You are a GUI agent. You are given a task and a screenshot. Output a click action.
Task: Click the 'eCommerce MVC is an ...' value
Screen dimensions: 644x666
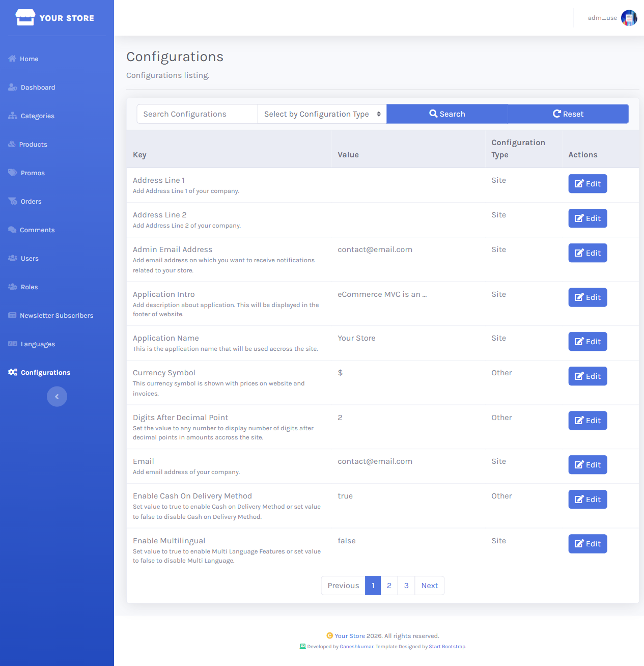[382, 294]
